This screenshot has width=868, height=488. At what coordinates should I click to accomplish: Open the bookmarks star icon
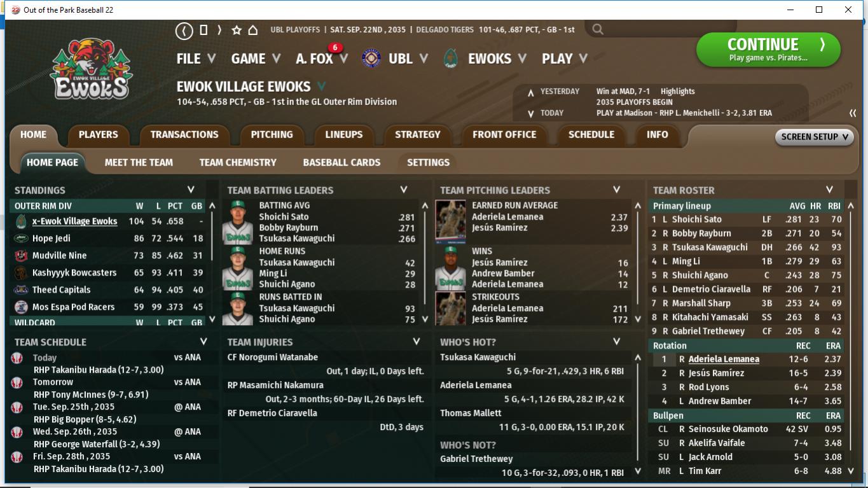(x=237, y=30)
